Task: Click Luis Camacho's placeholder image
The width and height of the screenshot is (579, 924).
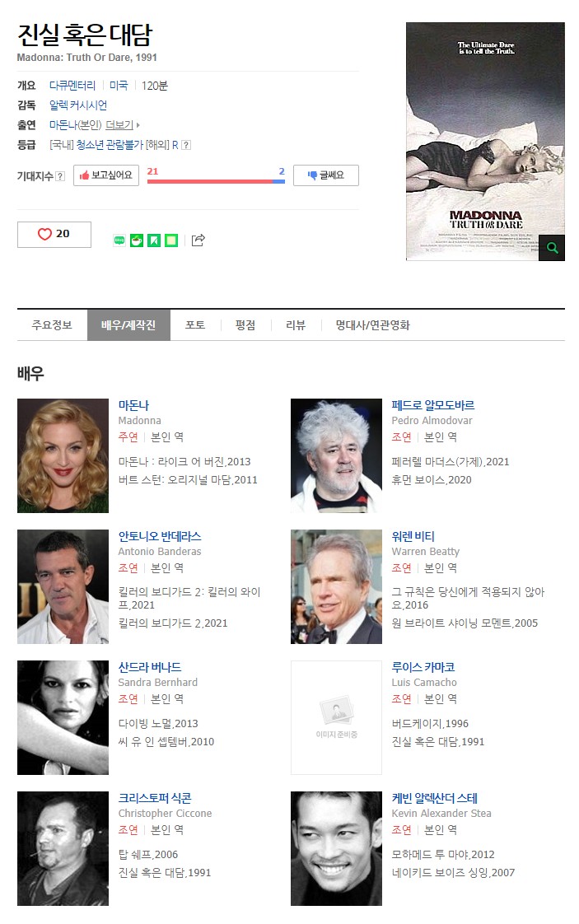Action: pos(336,717)
